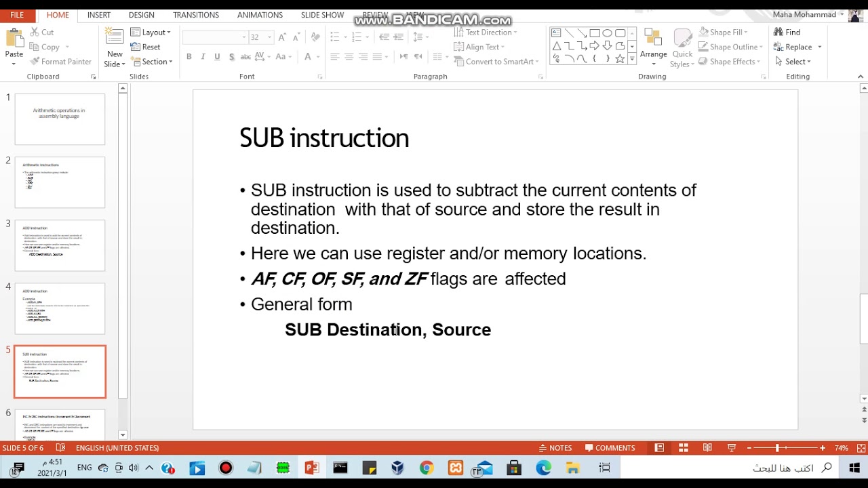The height and width of the screenshot is (488, 868).
Task: Expand the shapes gallery More arrow
Action: 632,60
